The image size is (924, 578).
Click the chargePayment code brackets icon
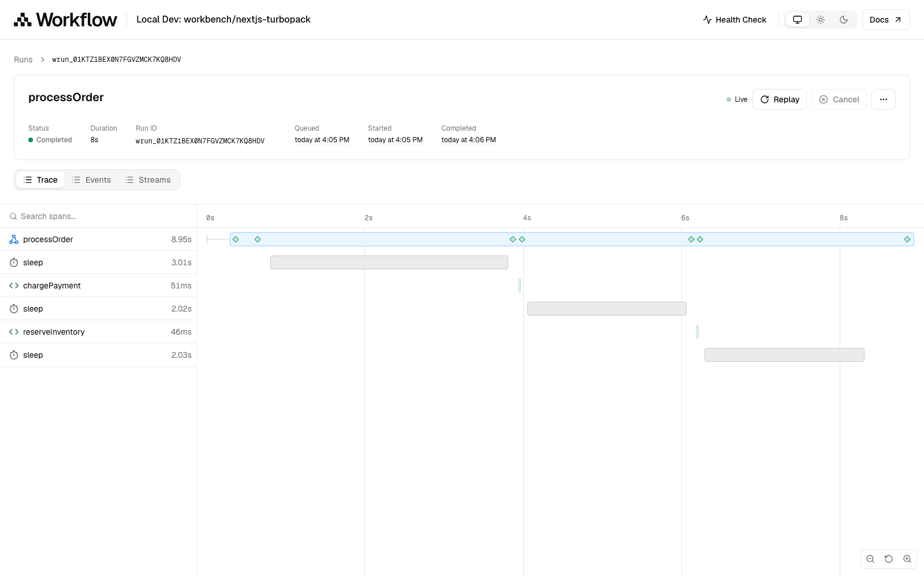[x=14, y=286]
